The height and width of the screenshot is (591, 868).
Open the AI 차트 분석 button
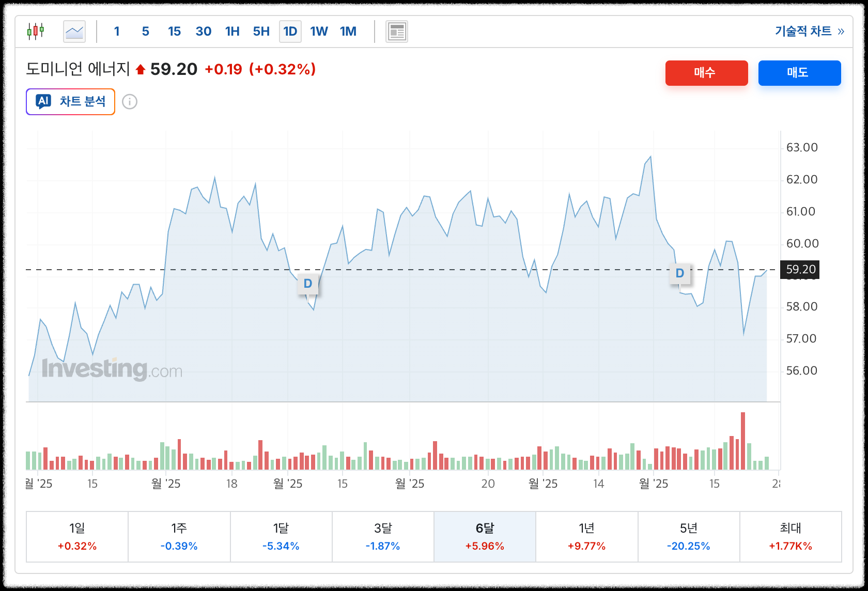(71, 102)
